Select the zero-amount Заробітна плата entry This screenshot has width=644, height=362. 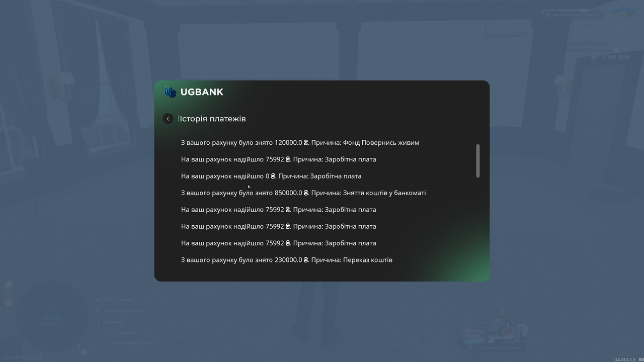(x=271, y=176)
